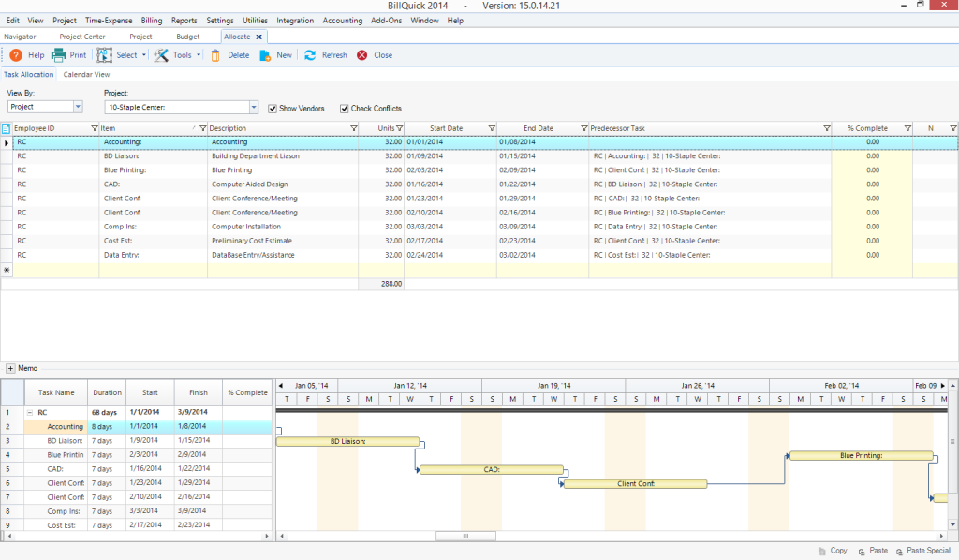Open the Select button dropdown arrow
Image resolution: width=959 pixels, height=560 pixels.
click(144, 55)
